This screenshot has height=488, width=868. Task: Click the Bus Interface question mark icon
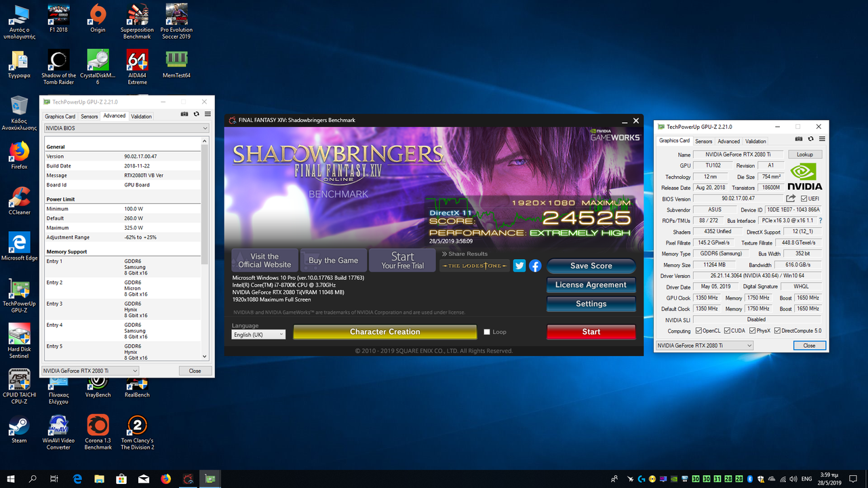point(821,221)
